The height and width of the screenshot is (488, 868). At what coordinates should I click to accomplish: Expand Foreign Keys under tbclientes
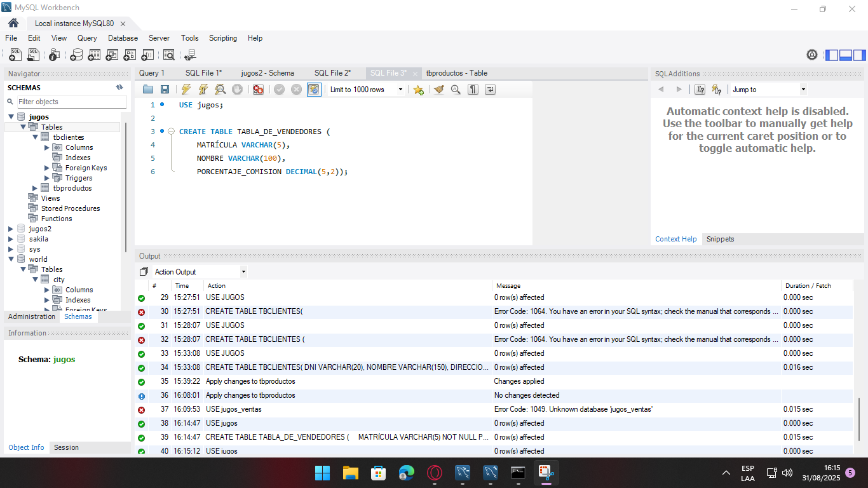point(47,168)
